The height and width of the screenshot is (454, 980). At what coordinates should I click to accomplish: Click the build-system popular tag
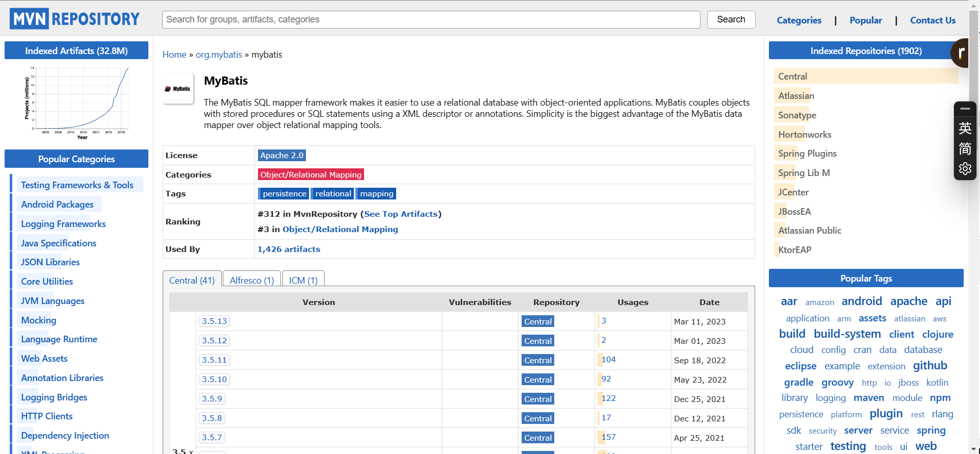point(847,334)
